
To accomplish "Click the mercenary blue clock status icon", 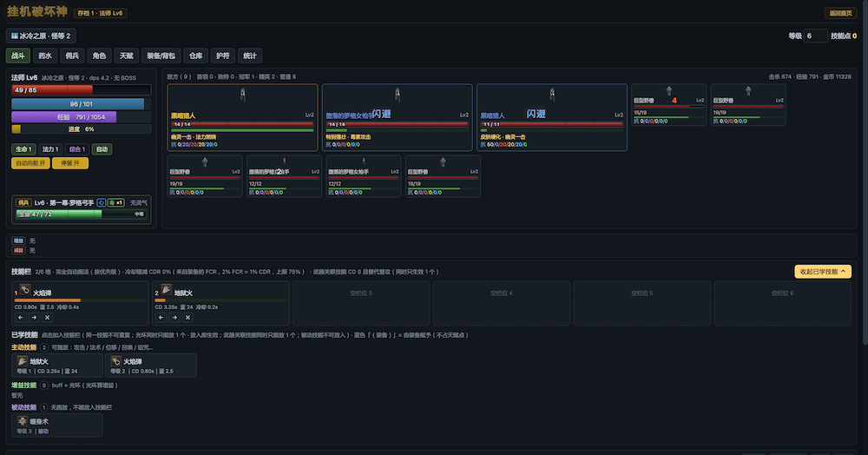I will [102, 202].
